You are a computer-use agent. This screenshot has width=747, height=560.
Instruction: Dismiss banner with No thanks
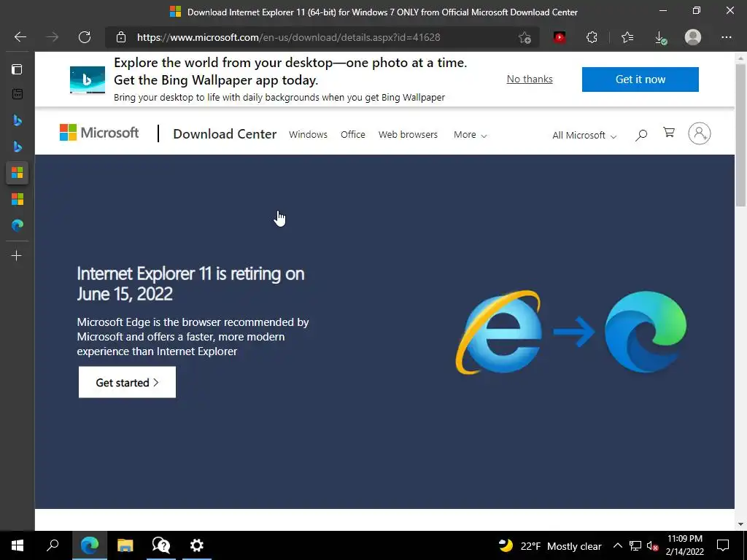click(x=530, y=79)
